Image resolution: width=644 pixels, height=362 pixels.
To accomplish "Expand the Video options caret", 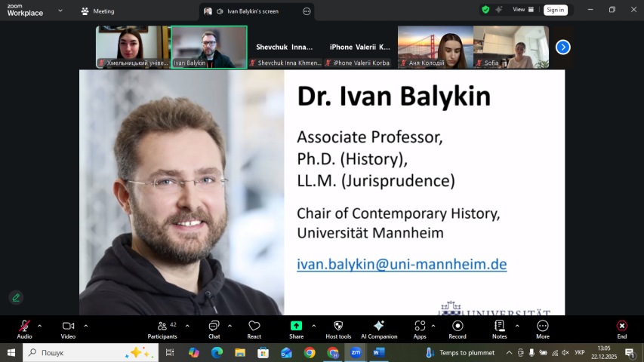I will coord(86,326).
